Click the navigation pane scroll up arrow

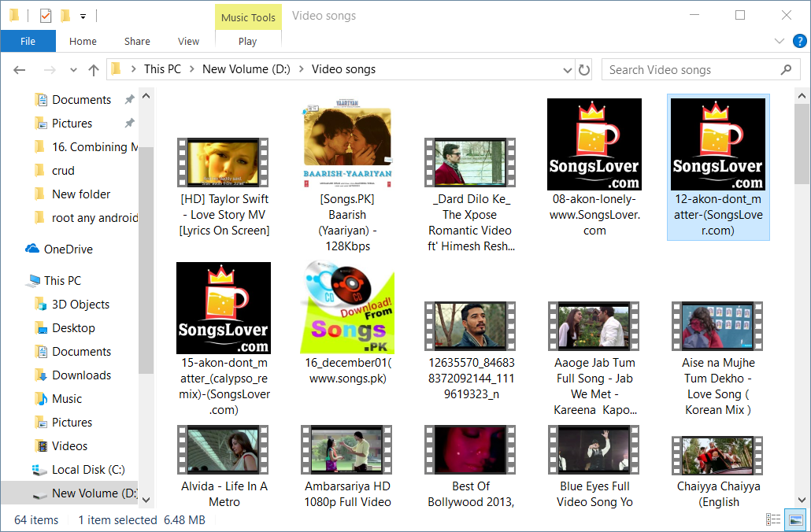click(x=146, y=96)
